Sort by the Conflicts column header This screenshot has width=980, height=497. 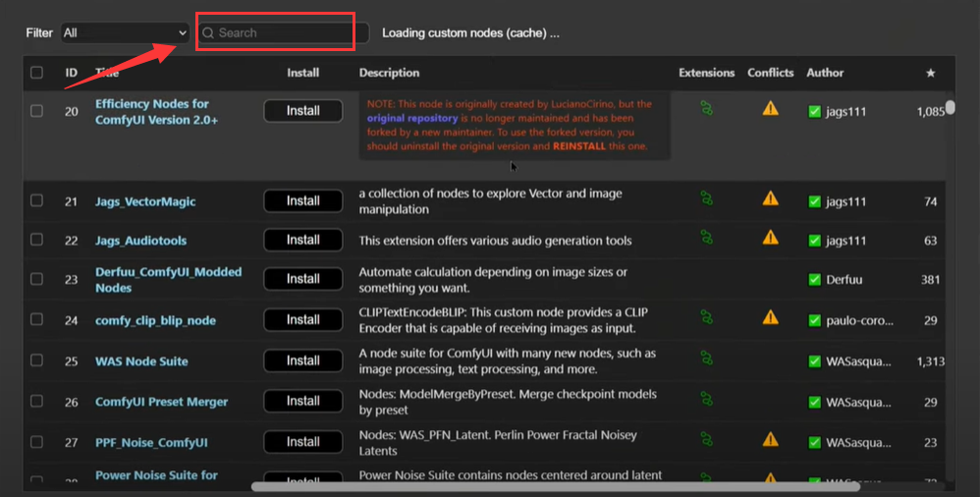[770, 73]
